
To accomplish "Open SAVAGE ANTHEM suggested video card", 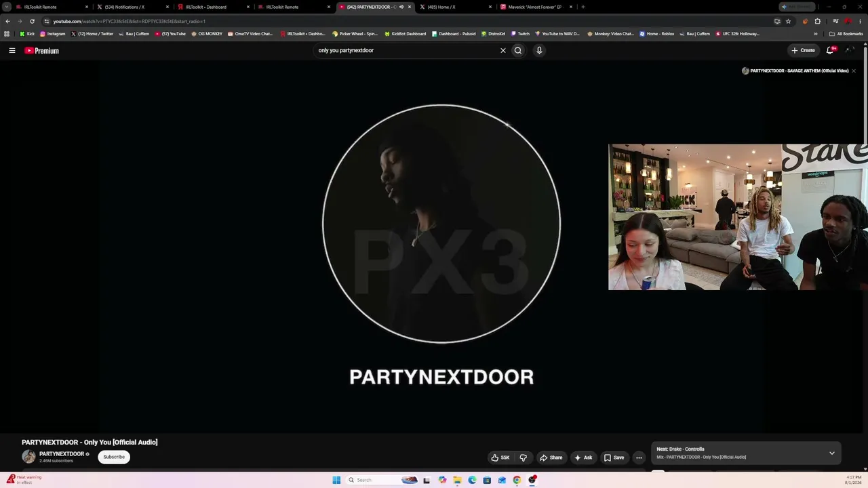I will click(795, 70).
